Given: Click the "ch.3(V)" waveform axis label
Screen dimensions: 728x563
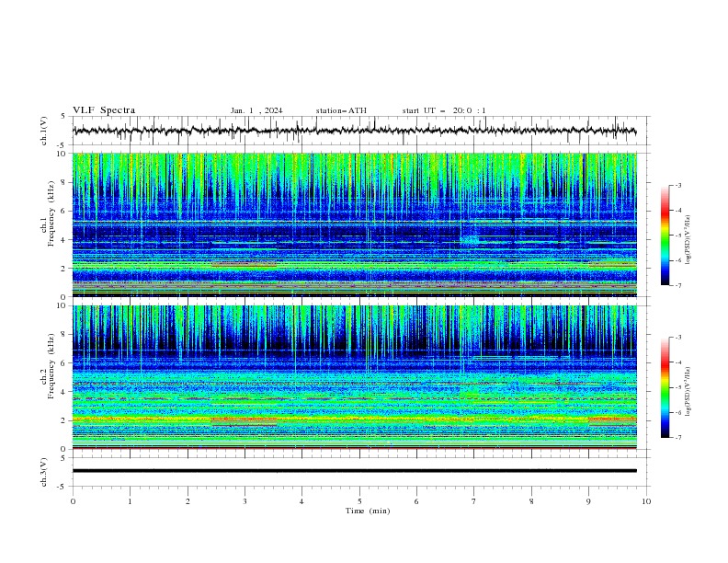Looking at the screenshot, I should [44, 472].
